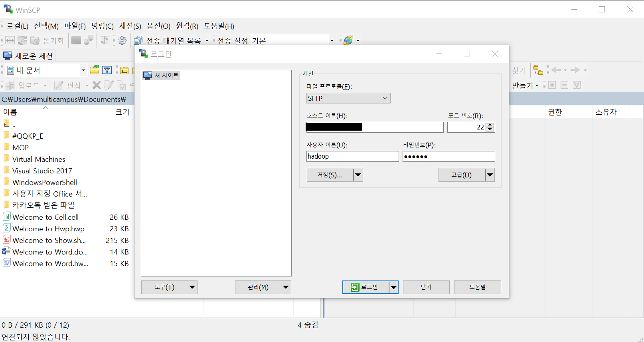Click the rename icon next to delete
This screenshot has height=342, width=644.
109,85
